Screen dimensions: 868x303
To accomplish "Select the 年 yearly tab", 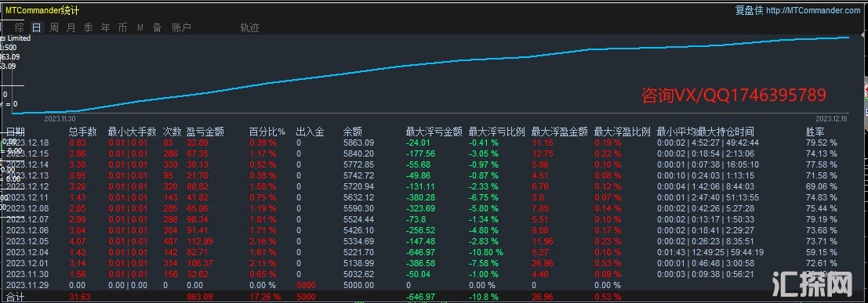I will click(x=105, y=27).
